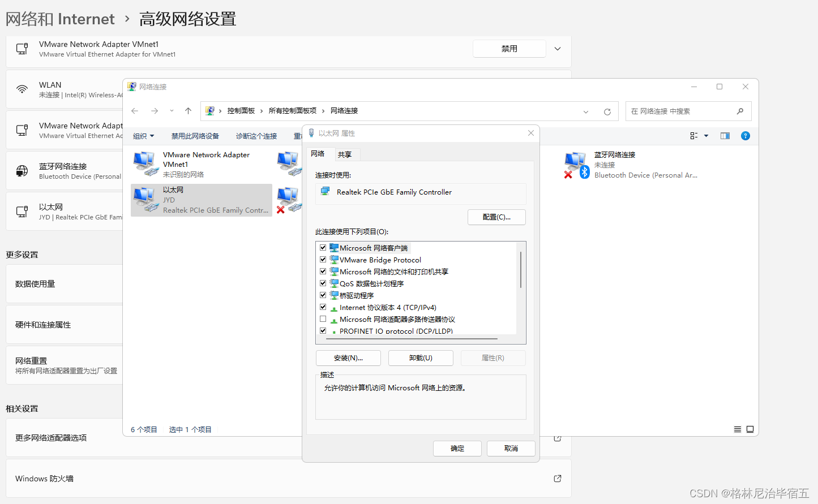Switch to large icons view at bottom
The image size is (818, 504).
750,429
